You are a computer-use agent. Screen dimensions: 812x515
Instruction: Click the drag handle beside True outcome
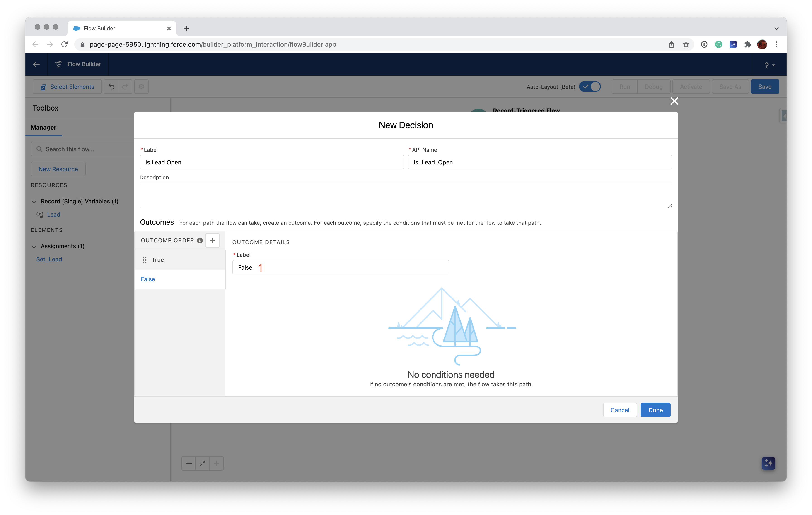point(144,260)
